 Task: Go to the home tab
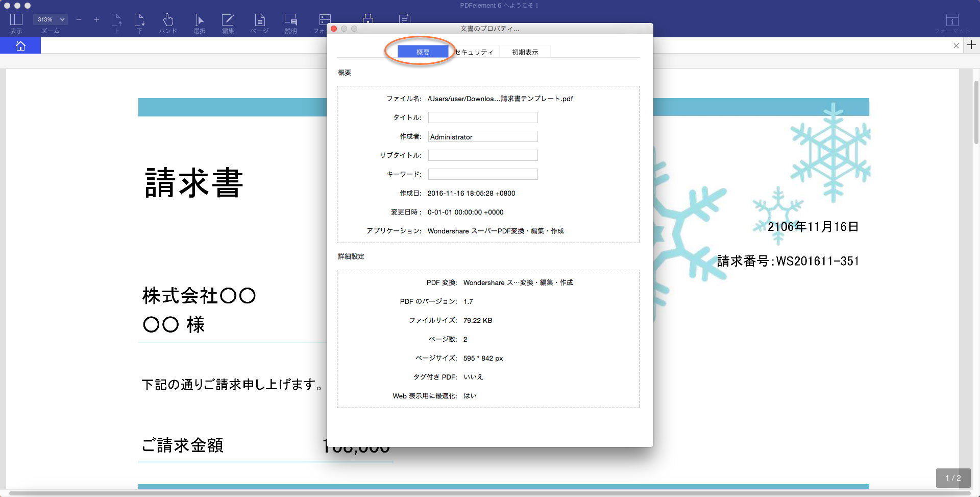point(20,45)
